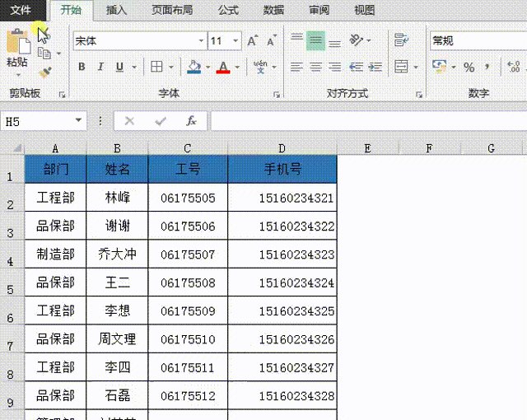Viewport: 527px width, 420px height.
Task: Open the 文件 (File) menu button
Action: (21, 10)
